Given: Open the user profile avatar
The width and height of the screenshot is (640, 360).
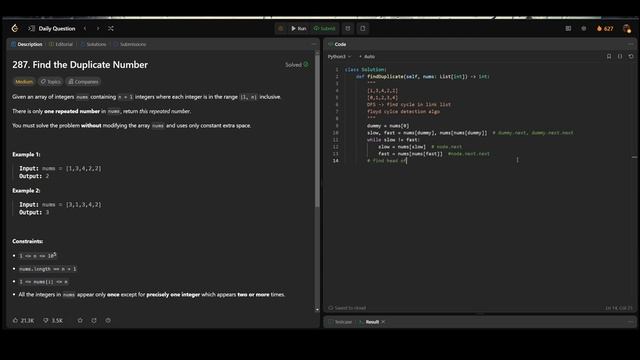Looking at the screenshot, I should (627, 29).
